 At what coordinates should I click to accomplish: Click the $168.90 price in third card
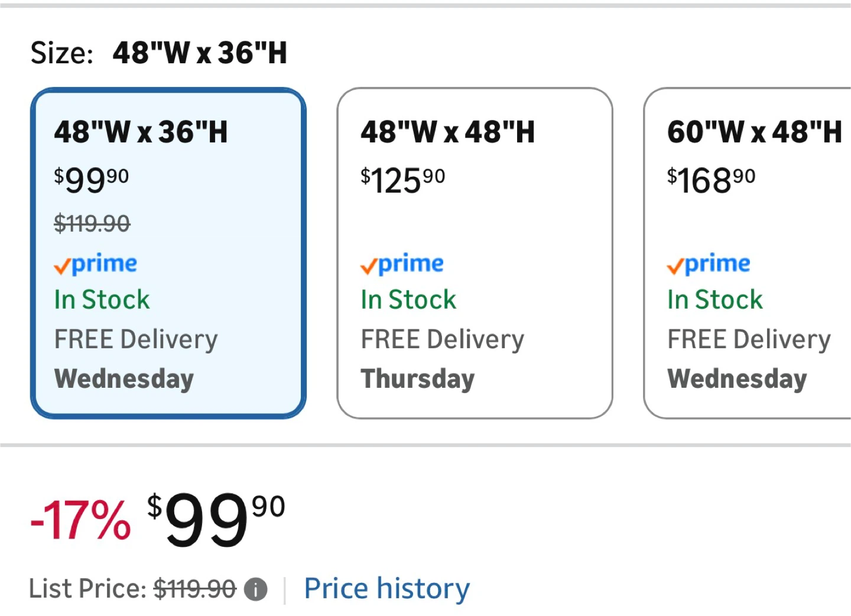pyautogui.click(x=711, y=180)
